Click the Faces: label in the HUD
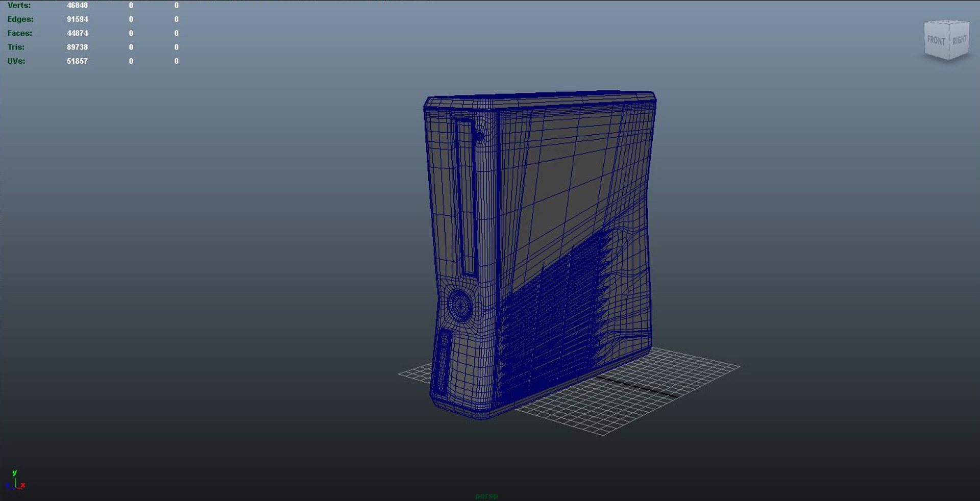 19,33
